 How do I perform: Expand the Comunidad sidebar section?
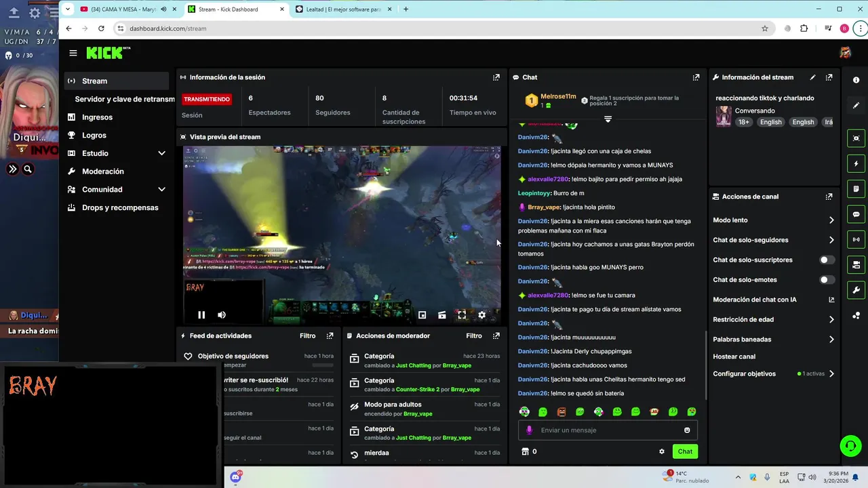(x=161, y=189)
